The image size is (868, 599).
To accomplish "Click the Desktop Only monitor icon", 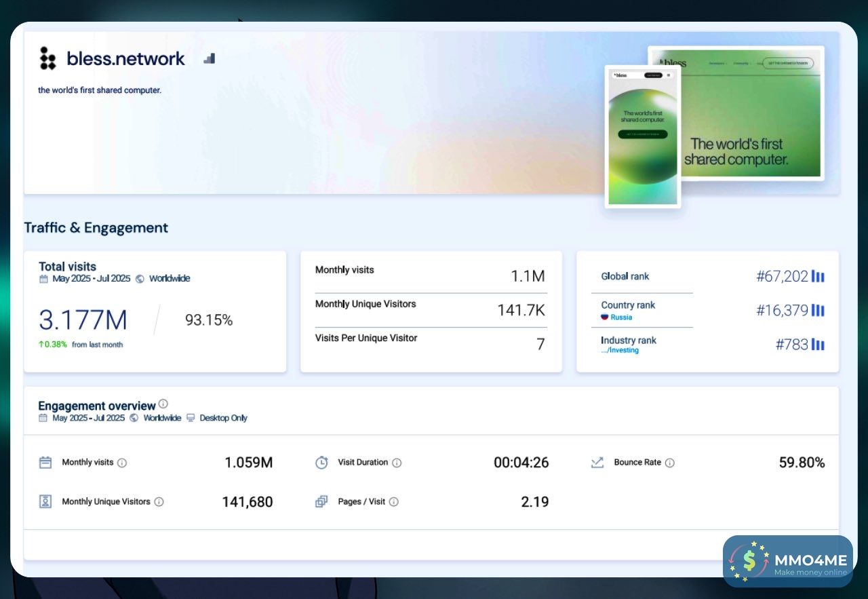I will point(191,418).
